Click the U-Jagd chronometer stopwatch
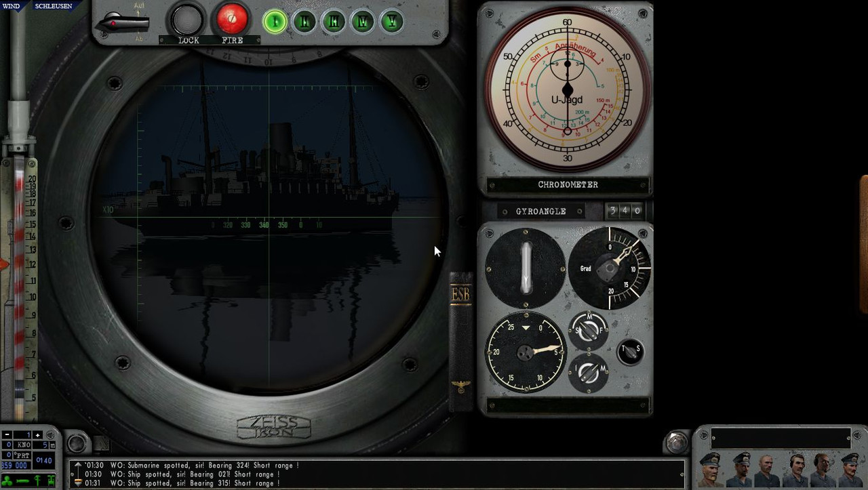 click(x=567, y=90)
